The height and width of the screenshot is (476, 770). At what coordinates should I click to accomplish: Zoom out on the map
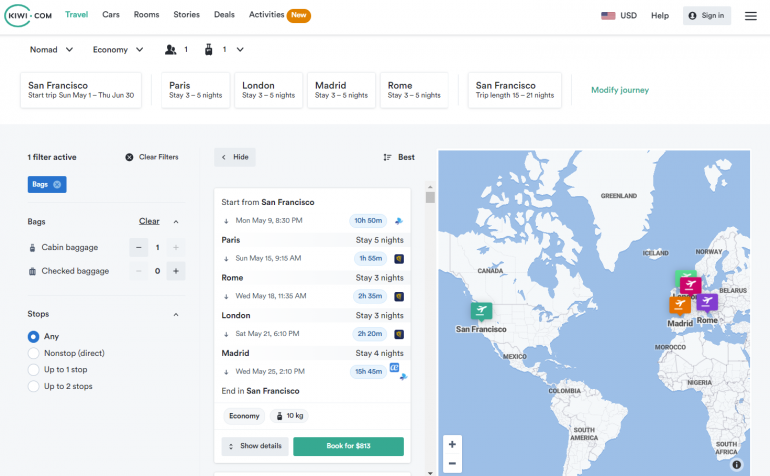pos(452,463)
